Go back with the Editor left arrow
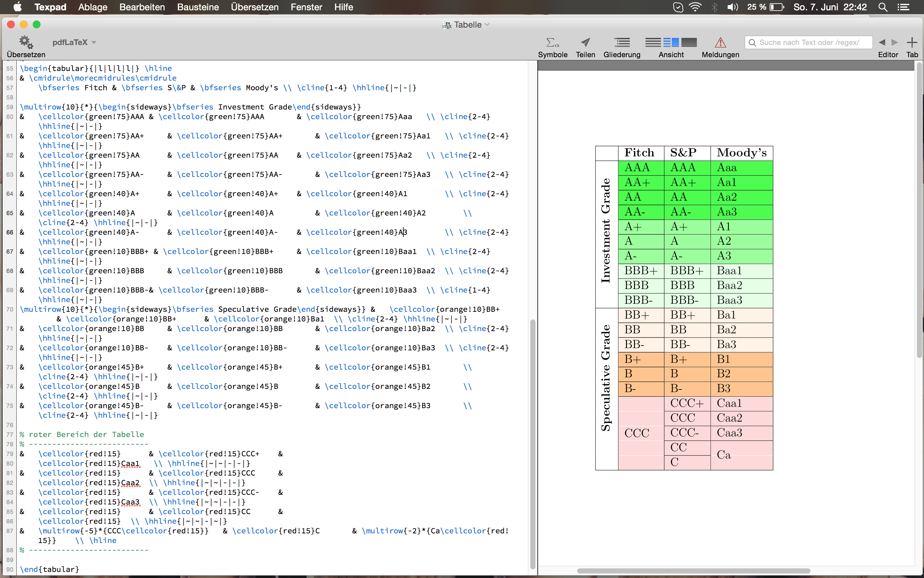This screenshot has height=578, width=924. (x=882, y=42)
